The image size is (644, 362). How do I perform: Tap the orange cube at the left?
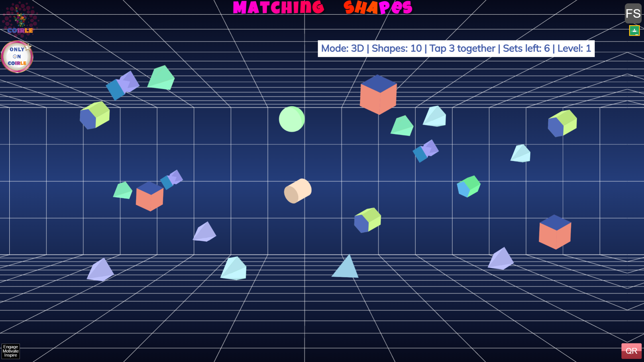pyautogui.click(x=150, y=196)
